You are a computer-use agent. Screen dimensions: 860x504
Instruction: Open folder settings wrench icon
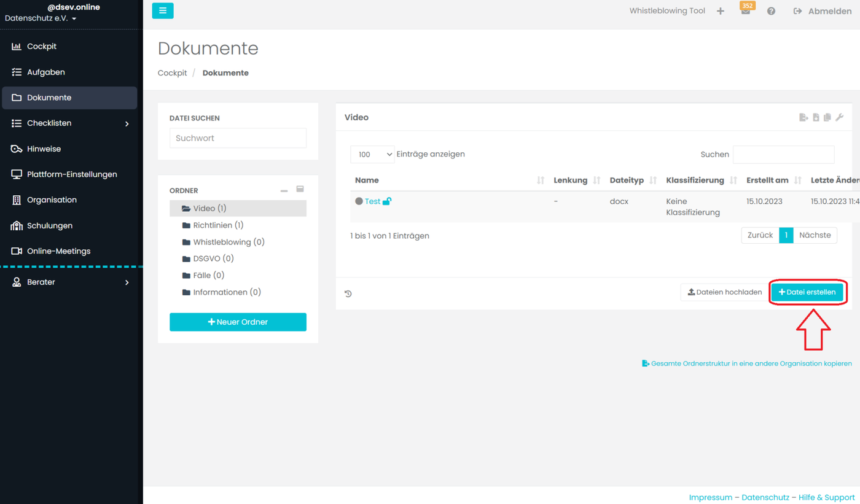(840, 117)
